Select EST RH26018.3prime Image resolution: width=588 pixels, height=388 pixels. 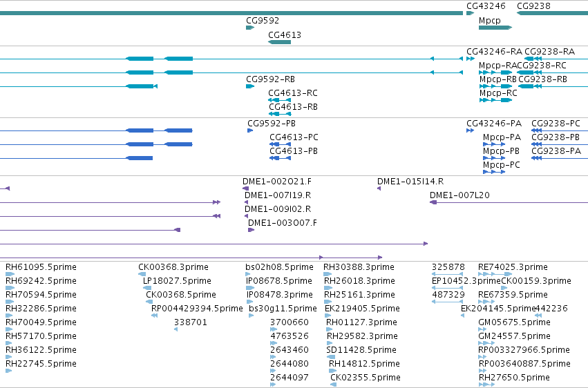point(328,289)
